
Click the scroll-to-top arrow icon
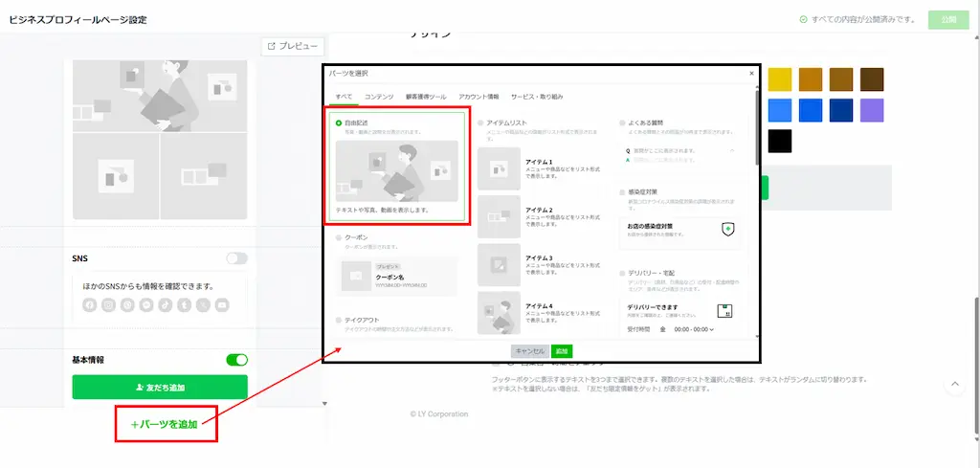tap(954, 385)
